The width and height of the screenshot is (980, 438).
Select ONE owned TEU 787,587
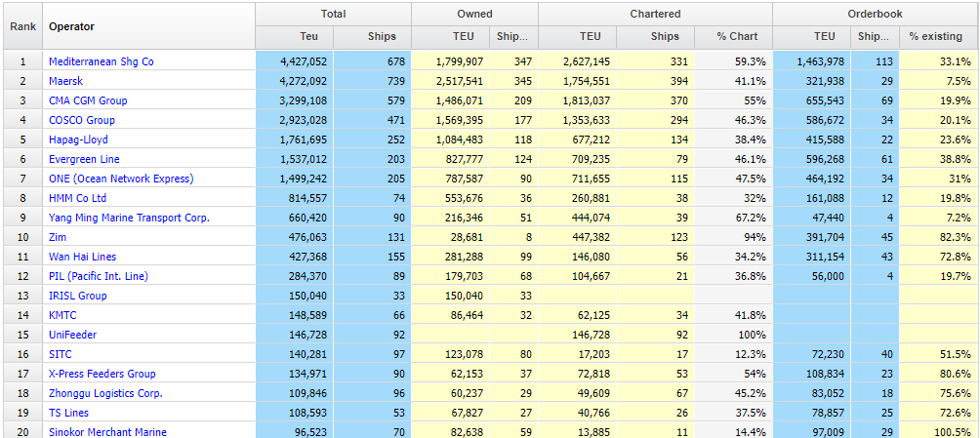[451, 179]
